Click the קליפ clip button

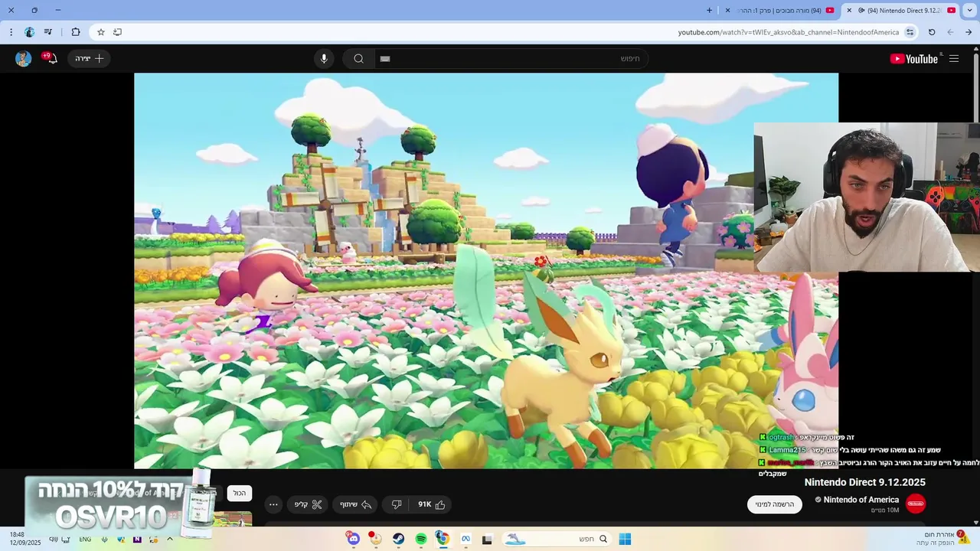tap(309, 504)
